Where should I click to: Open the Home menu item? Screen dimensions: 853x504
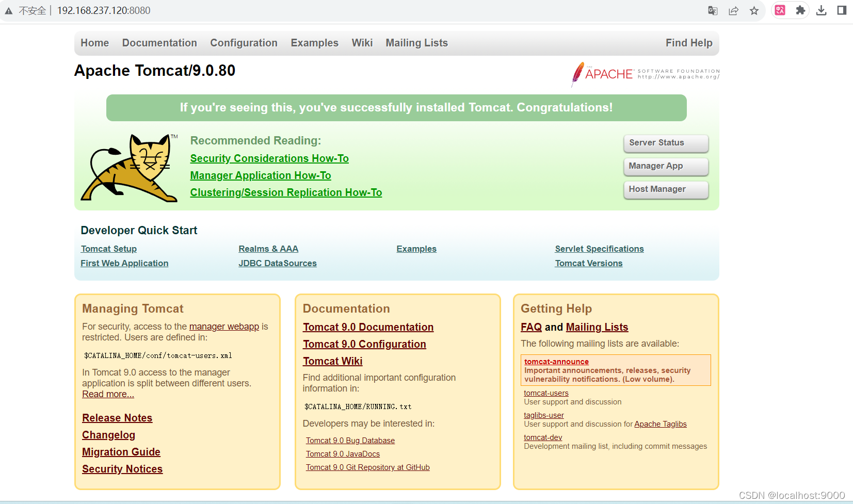[x=95, y=43]
